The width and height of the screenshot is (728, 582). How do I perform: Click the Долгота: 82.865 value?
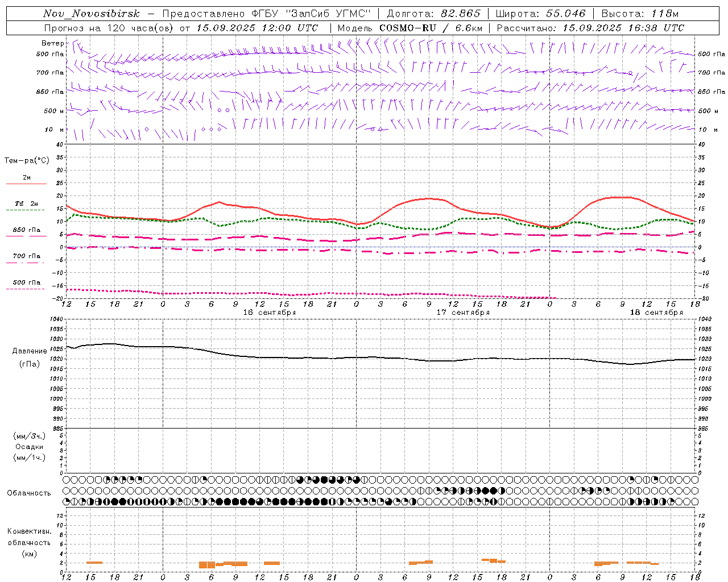433,14
